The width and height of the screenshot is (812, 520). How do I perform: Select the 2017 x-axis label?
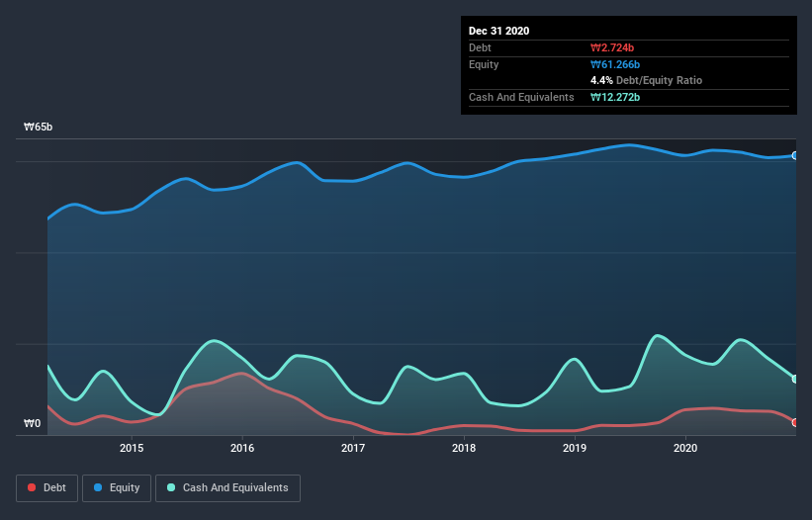(x=353, y=448)
